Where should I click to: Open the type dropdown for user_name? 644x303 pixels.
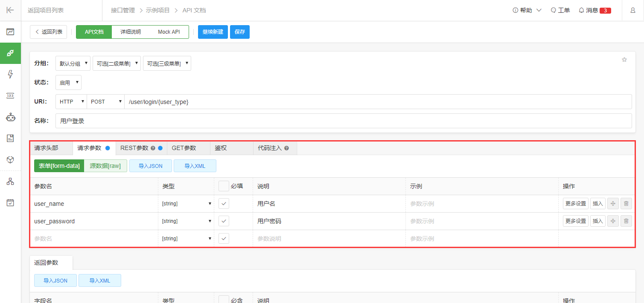point(186,204)
